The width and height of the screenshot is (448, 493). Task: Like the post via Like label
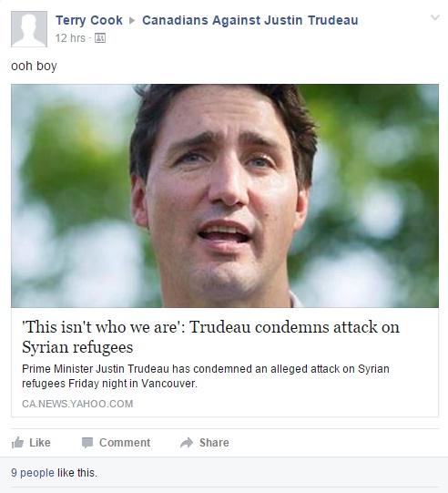tap(40, 442)
